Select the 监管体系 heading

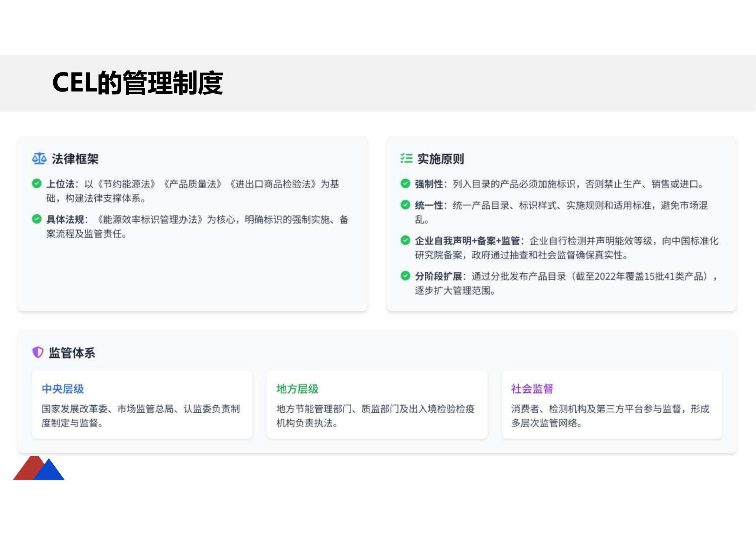coord(72,353)
